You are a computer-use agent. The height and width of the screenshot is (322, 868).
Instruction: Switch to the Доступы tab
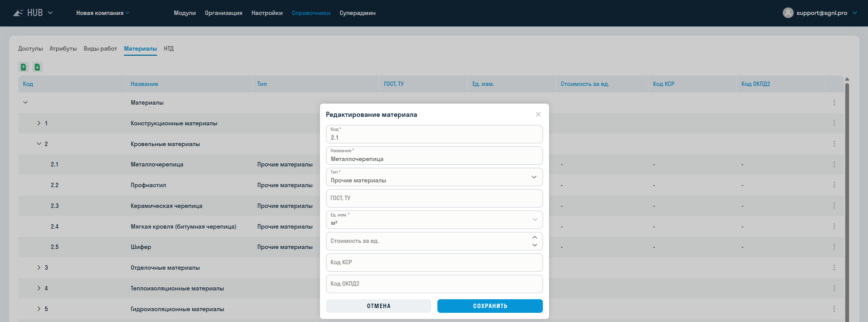click(x=31, y=49)
